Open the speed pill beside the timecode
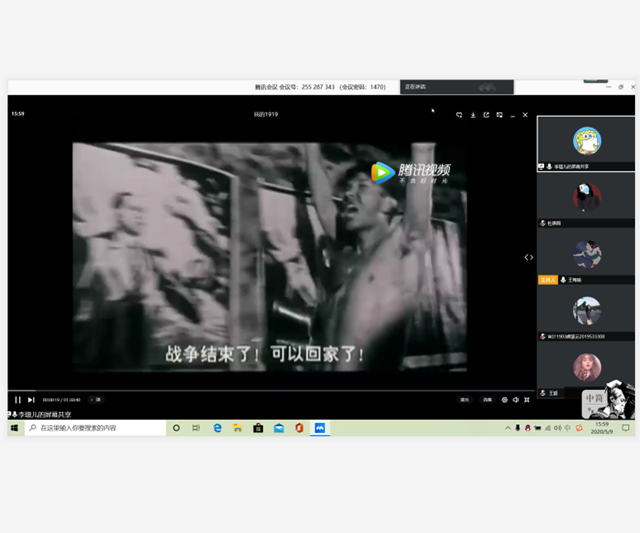The height and width of the screenshot is (533, 640). click(96, 400)
